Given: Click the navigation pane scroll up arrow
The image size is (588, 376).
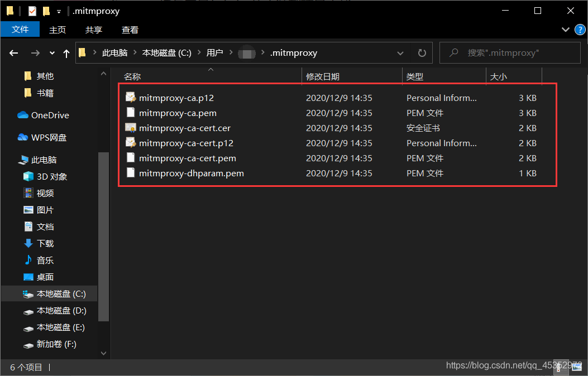Looking at the screenshot, I should (x=103, y=74).
